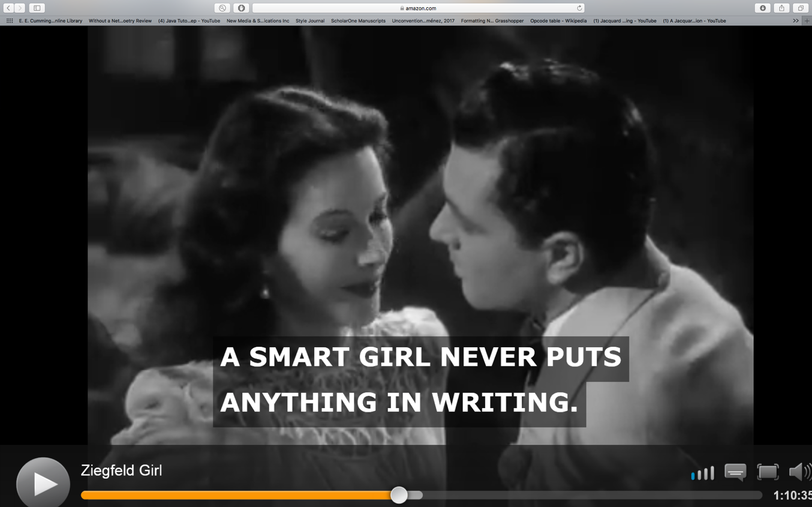The width and height of the screenshot is (812, 507).
Task: Open Without a Net...oetry Review bookmark
Action: 120,21
